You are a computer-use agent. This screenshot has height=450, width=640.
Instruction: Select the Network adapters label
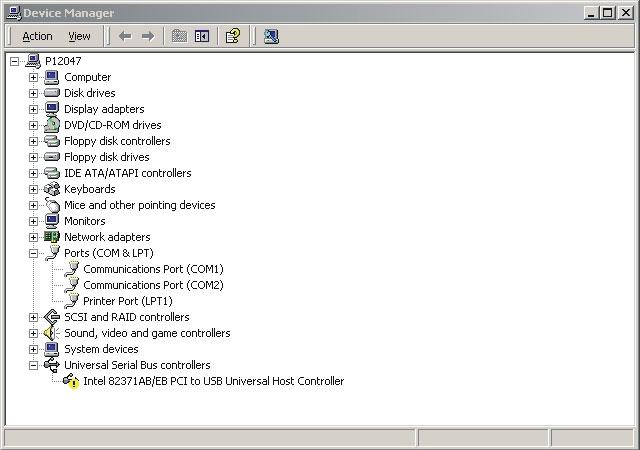tap(107, 237)
